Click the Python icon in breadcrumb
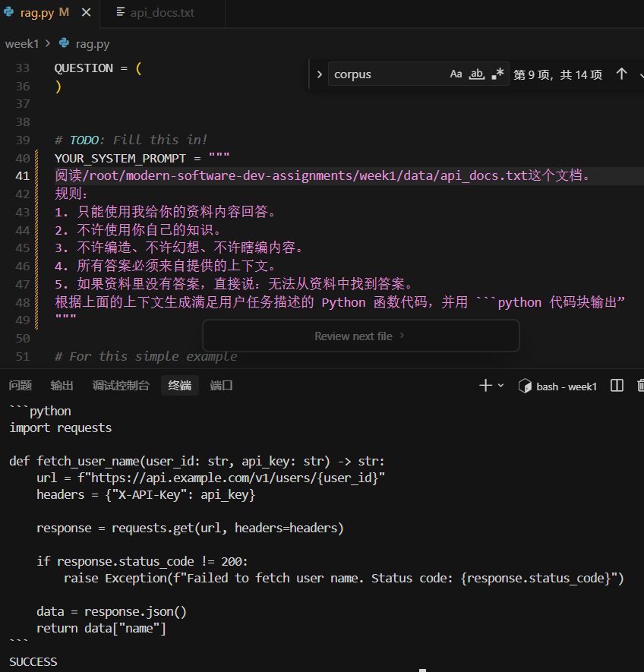Viewport: 644px width, 672px height. [64, 44]
